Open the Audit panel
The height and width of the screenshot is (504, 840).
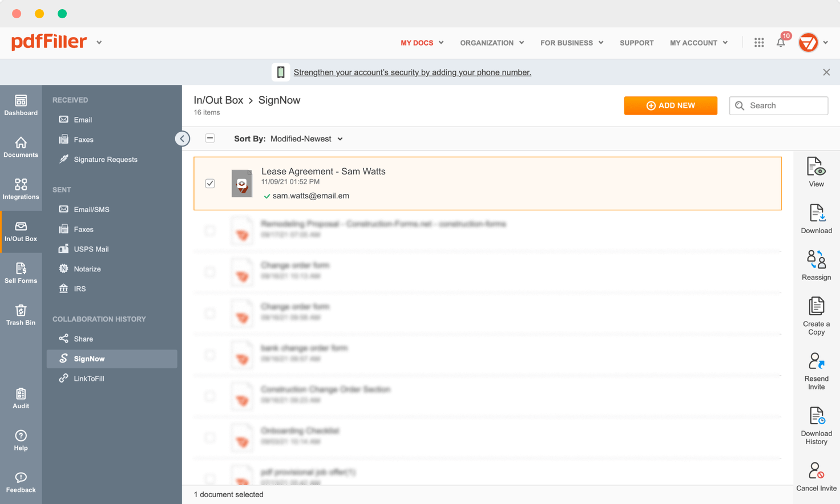point(21,399)
